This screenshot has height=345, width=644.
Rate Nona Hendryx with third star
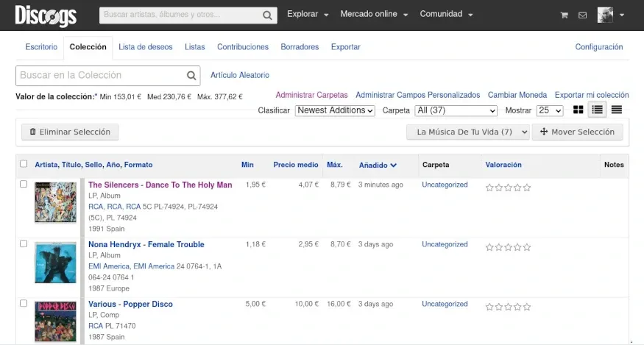[508, 247]
